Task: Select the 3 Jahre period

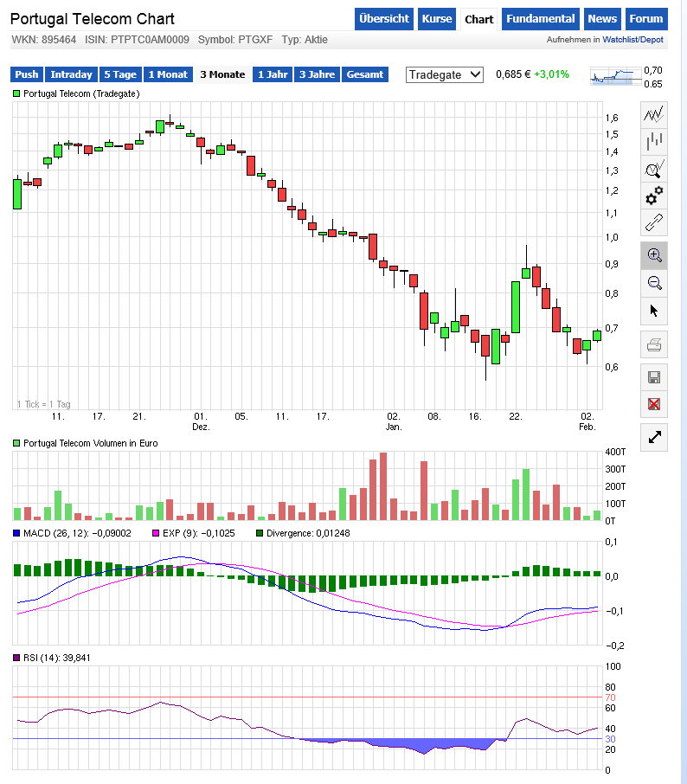Action: (317, 74)
